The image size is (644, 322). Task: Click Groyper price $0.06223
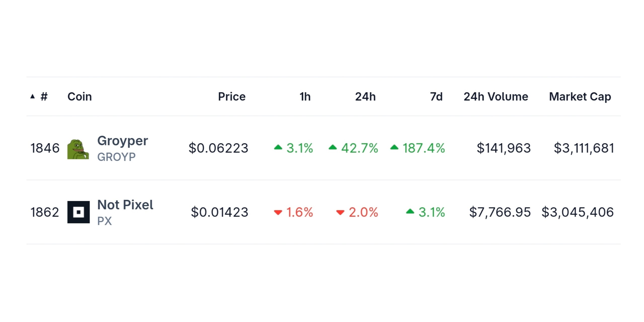(218, 148)
